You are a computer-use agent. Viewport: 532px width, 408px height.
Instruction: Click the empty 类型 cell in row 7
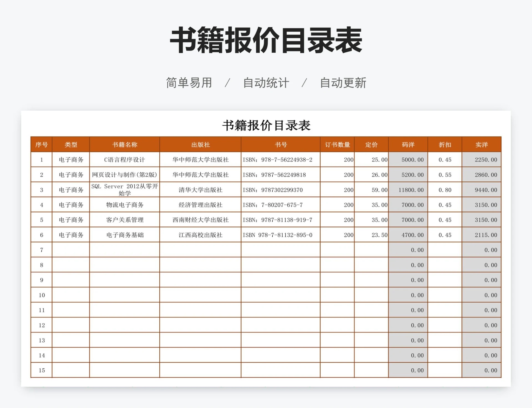pyautogui.click(x=70, y=250)
